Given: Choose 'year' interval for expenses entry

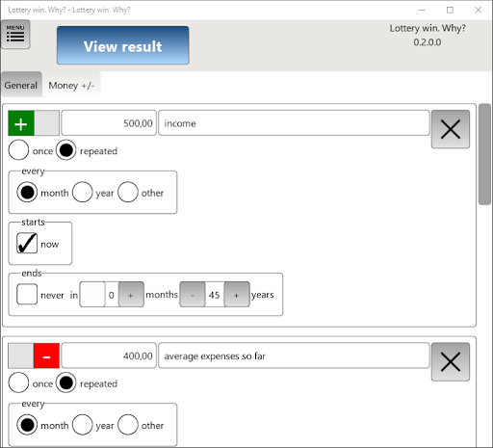Looking at the screenshot, I should (x=83, y=425).
